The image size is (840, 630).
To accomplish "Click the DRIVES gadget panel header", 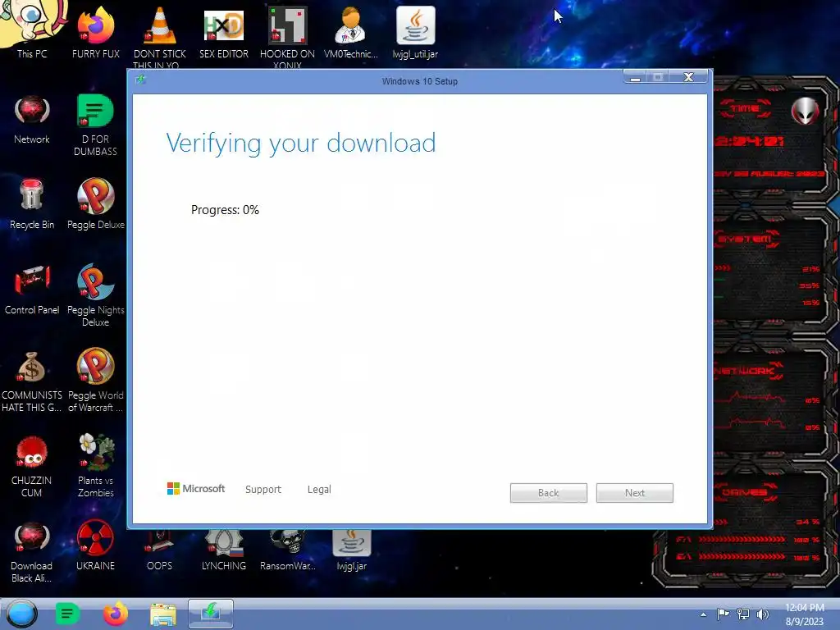I will [745, 492].
